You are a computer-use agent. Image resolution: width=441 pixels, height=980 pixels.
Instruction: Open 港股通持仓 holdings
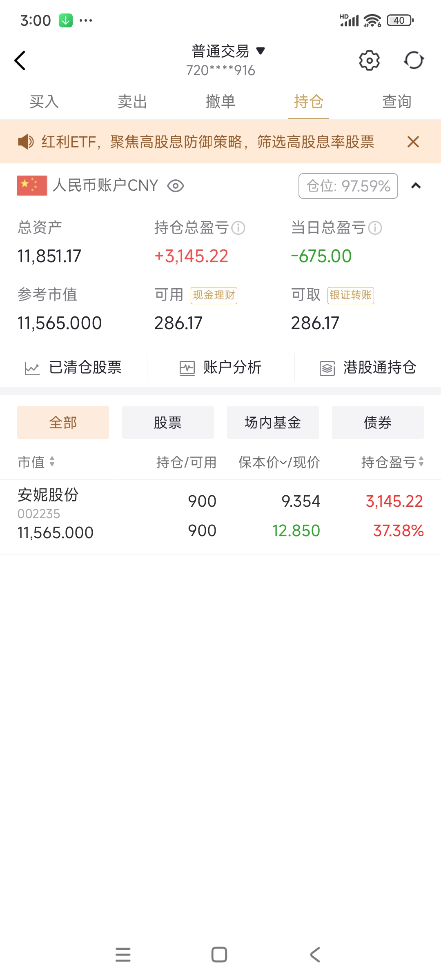coord(367,367)
